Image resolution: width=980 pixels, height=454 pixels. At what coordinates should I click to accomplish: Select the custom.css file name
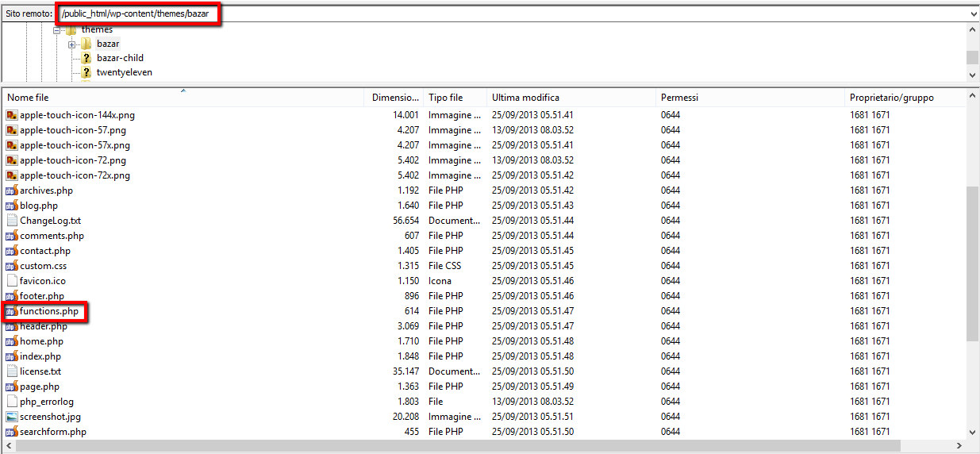[44, 266]
